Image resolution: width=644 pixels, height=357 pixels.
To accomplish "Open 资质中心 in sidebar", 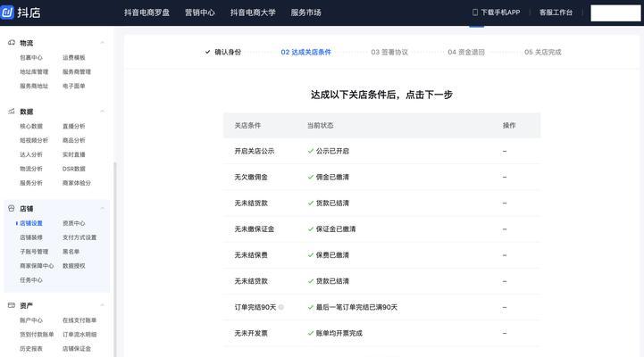I will click(74, 223).
